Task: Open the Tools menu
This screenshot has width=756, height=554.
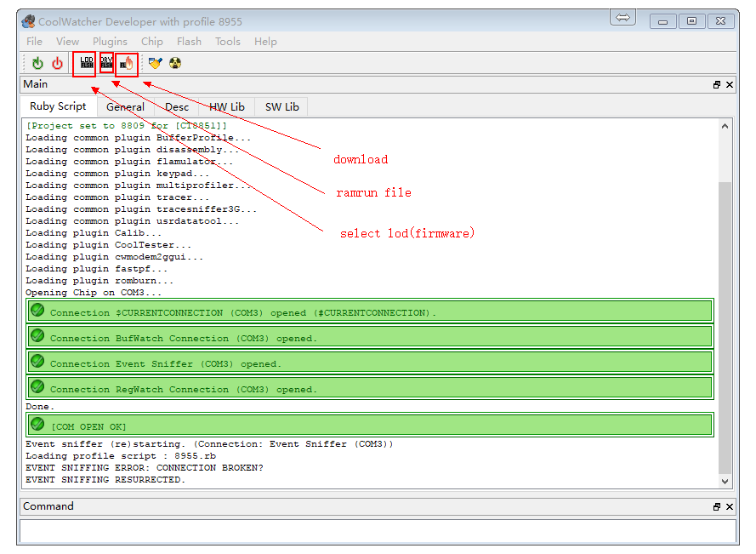Action: 228,42
